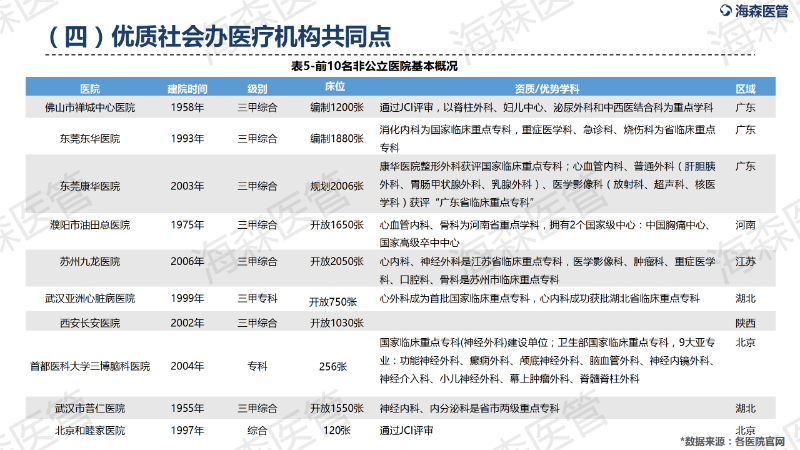Select hospital name 濮阳市油田总医院
800x450 pixels.
pyautogui.click(x=90, y=225)
